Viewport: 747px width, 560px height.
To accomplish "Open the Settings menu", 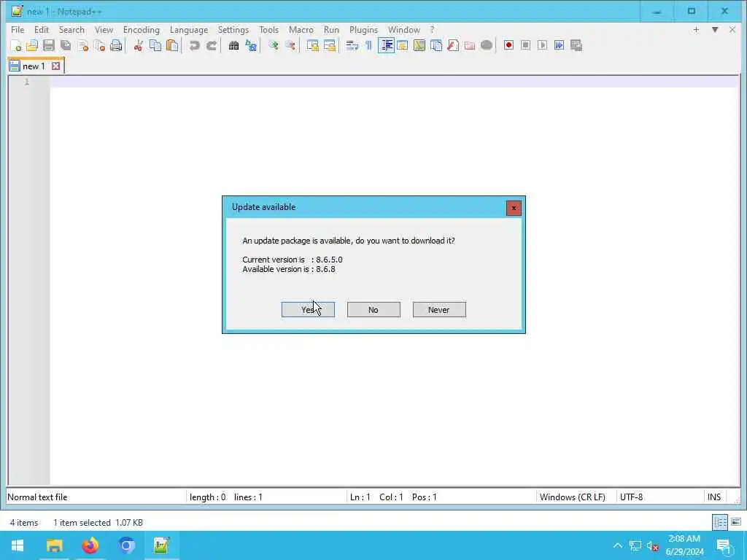I will [233, 29].
